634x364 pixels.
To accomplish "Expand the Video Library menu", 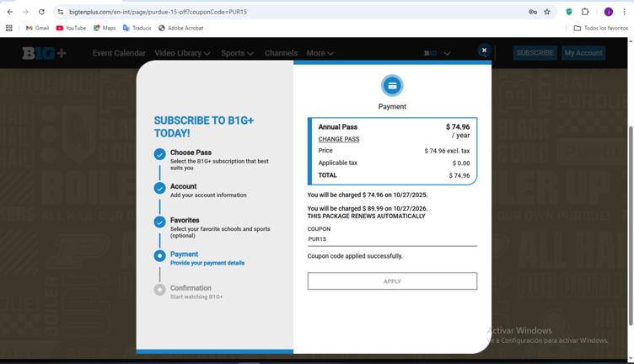I will tap(182, 53).
